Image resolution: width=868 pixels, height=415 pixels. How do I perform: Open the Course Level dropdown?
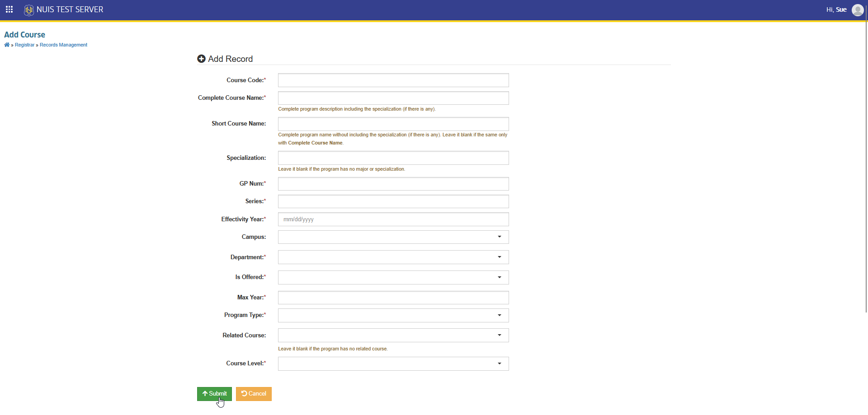click(393, 364)
